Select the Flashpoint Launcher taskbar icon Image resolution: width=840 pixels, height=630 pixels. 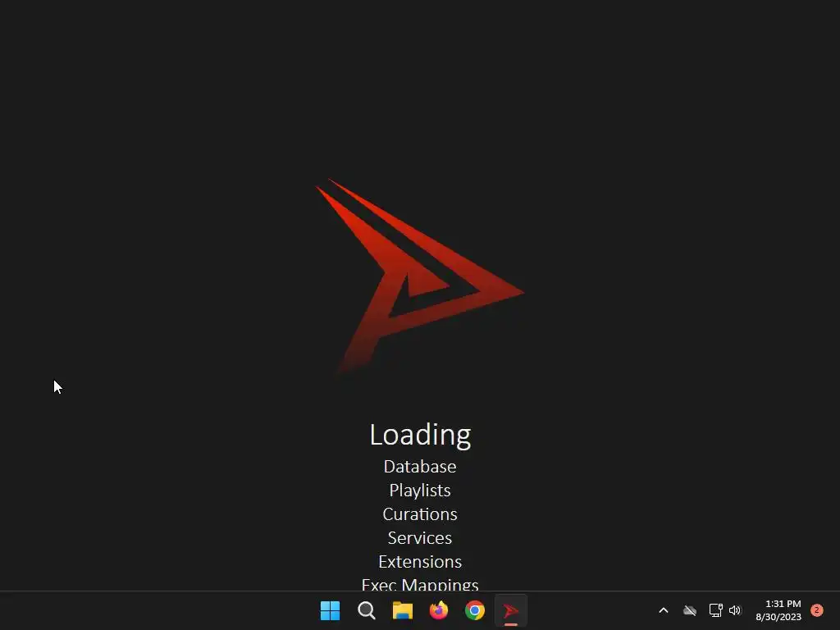coord(511,610)
